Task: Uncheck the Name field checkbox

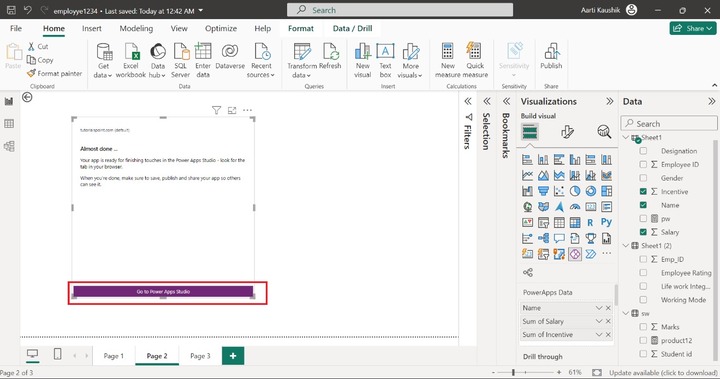Action: (643, 205)
